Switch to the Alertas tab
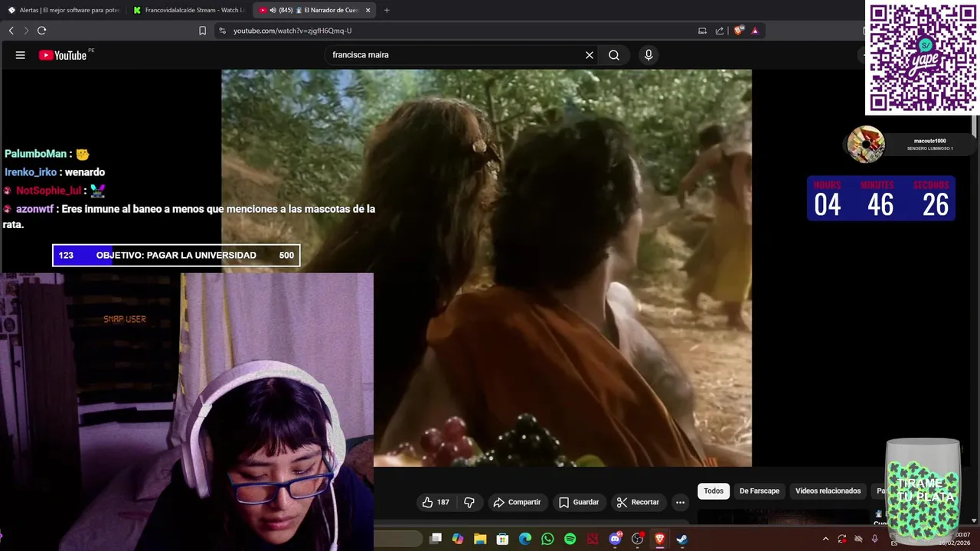 click(64, 10)
